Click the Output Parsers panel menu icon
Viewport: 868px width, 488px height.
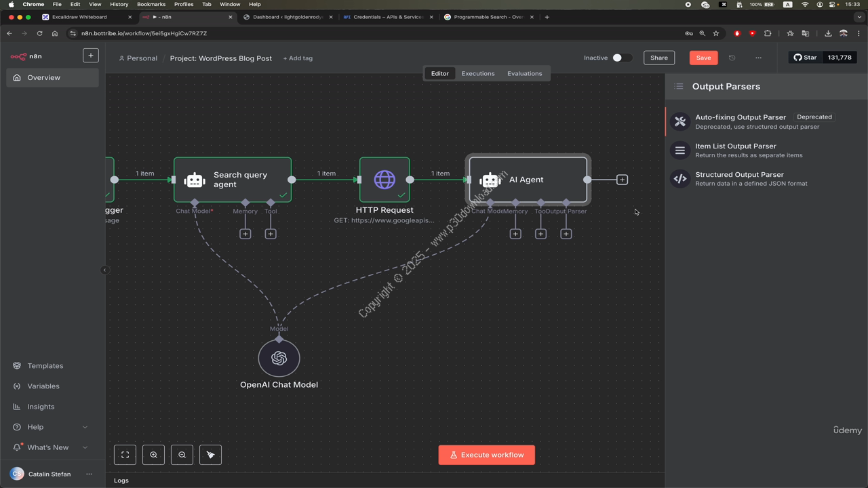[x=679, y=87]
